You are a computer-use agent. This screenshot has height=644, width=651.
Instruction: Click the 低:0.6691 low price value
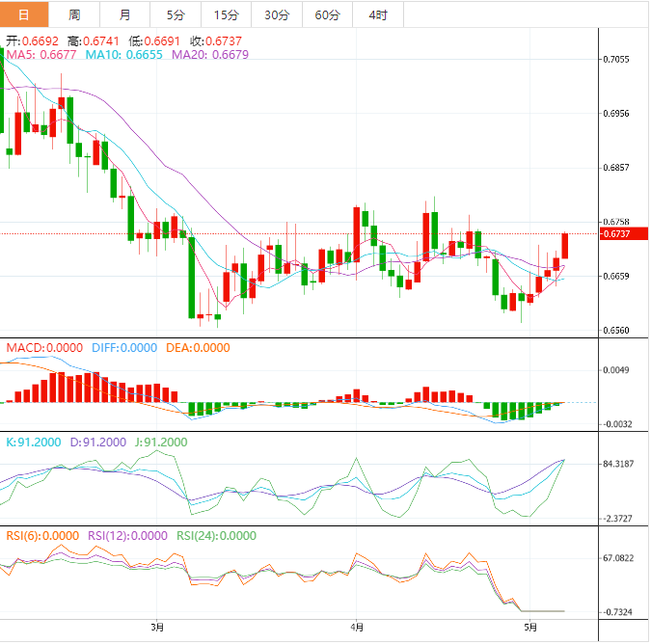[x=154, y=41]
